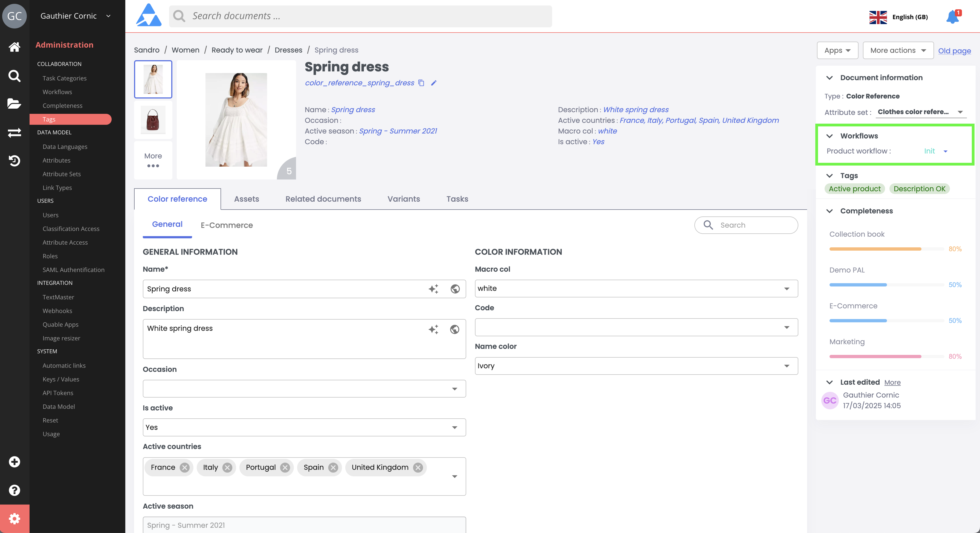Click the globe translation icon in Description field
This screenshot has width=980, height=533.
[x=455, y=329]
